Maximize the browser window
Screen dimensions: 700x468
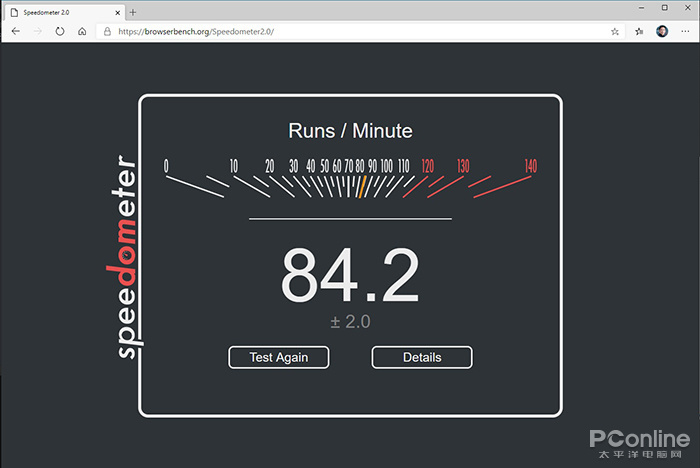tap(665, 8)
